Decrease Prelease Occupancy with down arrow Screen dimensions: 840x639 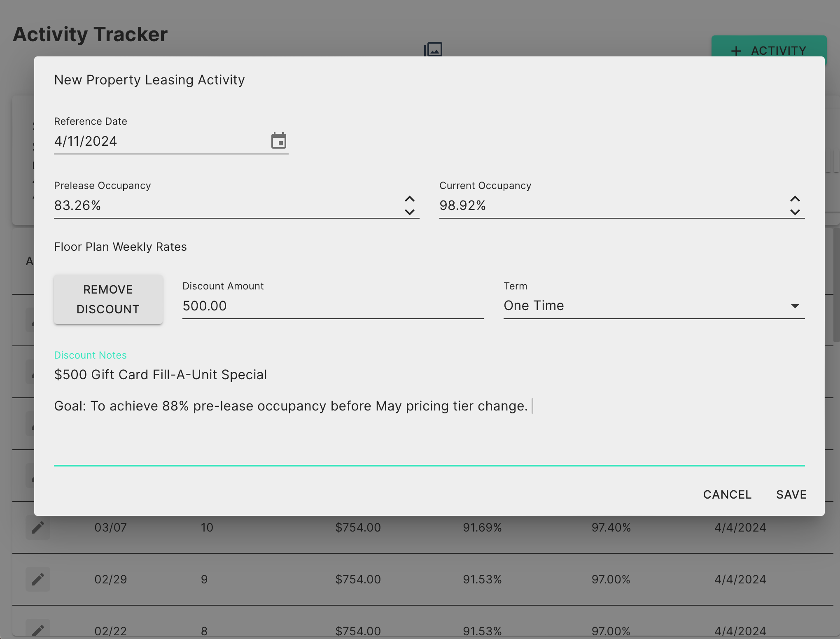click(409, 212)
